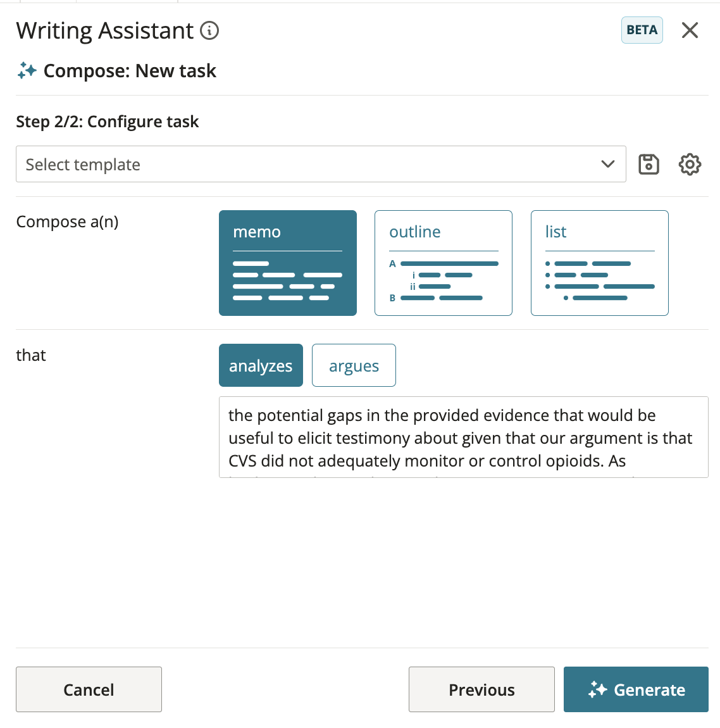720x728 pixels.
Task: Cancel the compose task
Action: click(x=89, y=689)
